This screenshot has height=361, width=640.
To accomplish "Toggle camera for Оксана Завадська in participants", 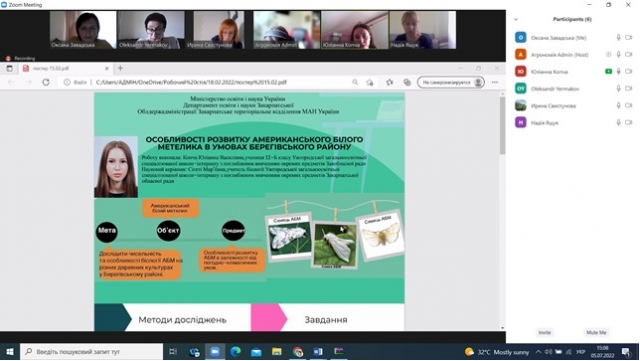I will (629, 38).
